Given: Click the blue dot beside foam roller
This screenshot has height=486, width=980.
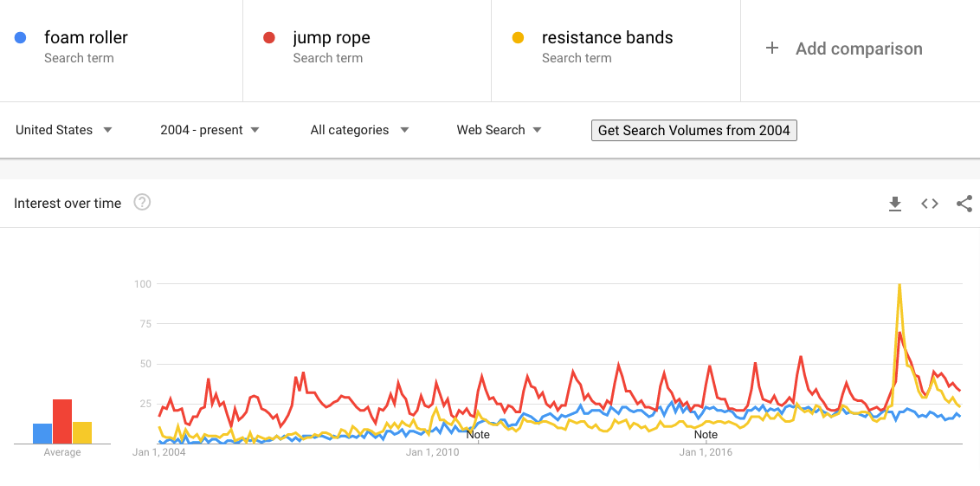Looking at the screenshot, I should click(x=21, y=38).
